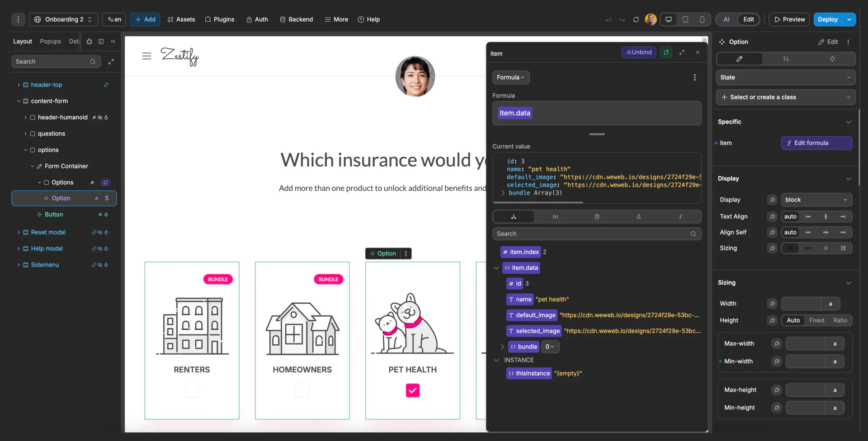
Task: Switch to mobile phone preview mode
Action: tap(702, 19)
